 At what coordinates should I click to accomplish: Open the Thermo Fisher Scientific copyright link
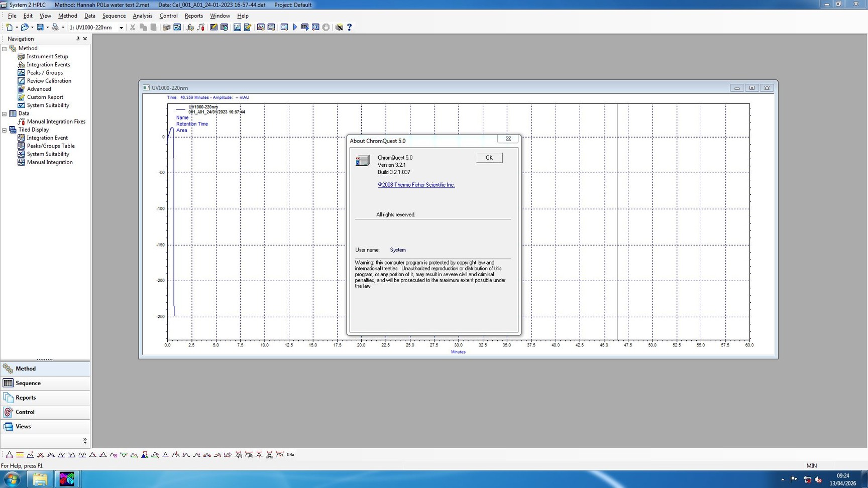coord(416,185)
